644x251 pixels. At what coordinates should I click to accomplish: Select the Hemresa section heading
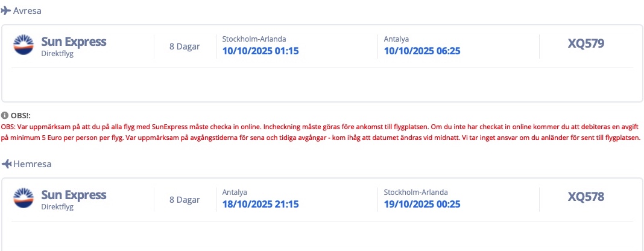[32, 164]
